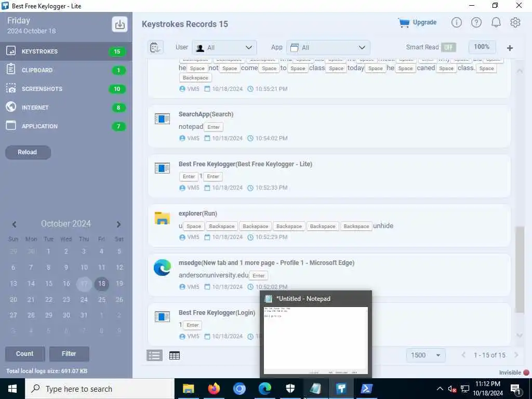
Task: Open the Screenshots section
Action: 66,89
